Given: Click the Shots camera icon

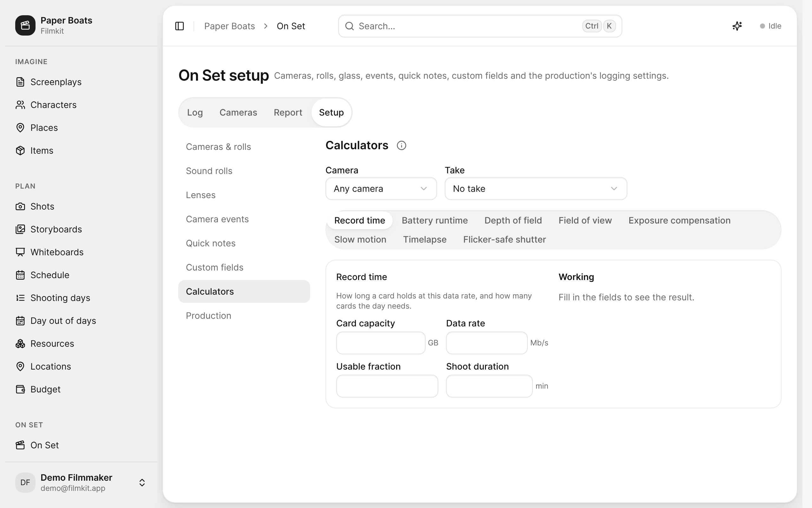Looking at the screenshot, I should 20,206.
